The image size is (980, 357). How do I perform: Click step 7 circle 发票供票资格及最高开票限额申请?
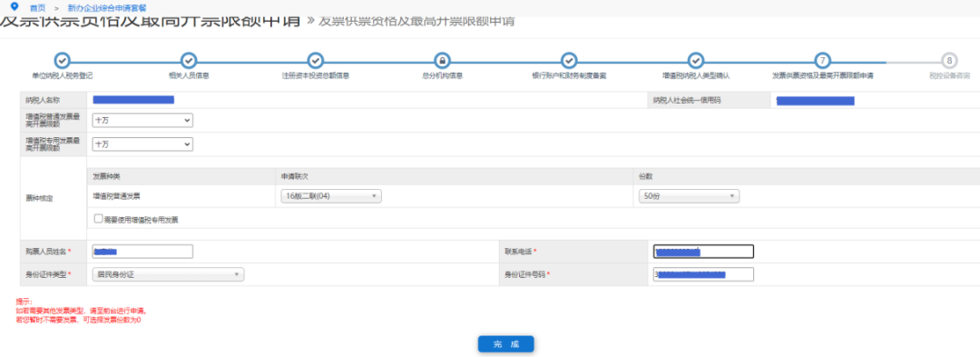(822, 61)
